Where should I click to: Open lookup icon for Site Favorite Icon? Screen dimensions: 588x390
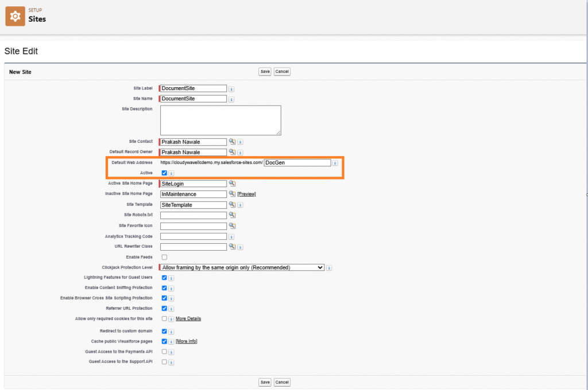[232, 226]
